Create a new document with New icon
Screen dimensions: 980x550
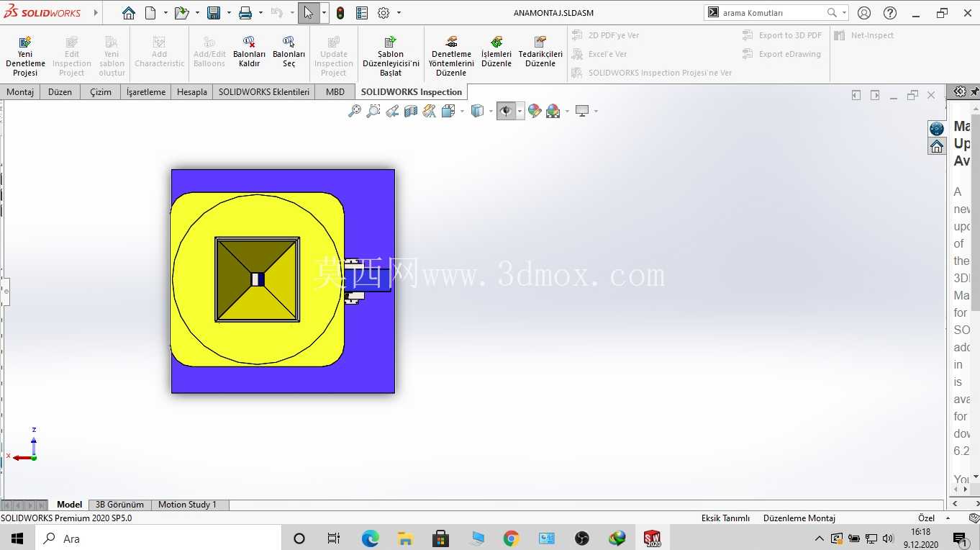150,13
